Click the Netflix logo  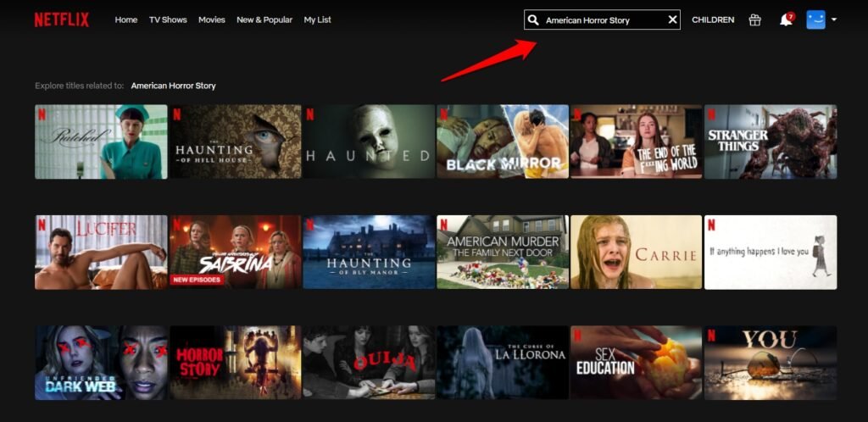pyautogui.click(x=61, y=19)
